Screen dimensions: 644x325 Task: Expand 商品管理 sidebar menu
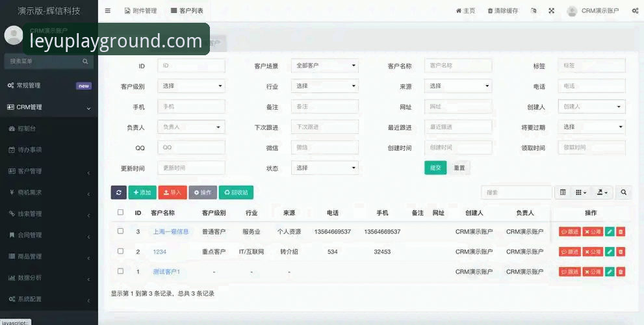click(49, 257)
